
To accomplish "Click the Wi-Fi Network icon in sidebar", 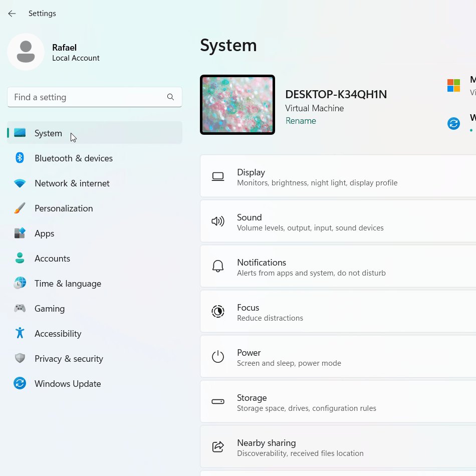I will [x=20, y=183].
